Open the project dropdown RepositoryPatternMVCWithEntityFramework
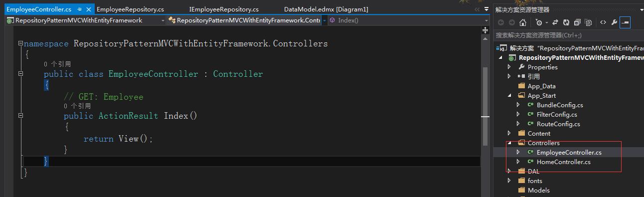 pyautogui.click(x=85, y=20)
